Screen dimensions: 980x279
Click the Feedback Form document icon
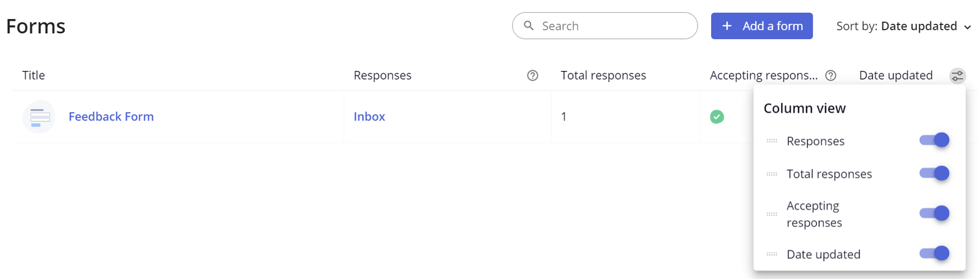click(x=39, y=117)
